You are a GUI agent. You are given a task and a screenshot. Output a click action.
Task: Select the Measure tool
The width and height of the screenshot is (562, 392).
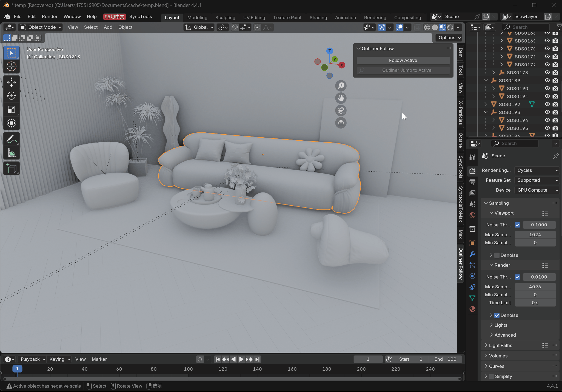pos(11,153)
